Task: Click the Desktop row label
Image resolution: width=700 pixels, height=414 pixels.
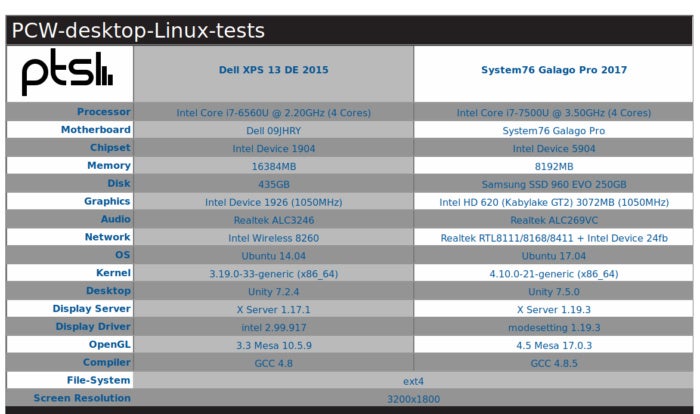Action: (x=108, y=290)
